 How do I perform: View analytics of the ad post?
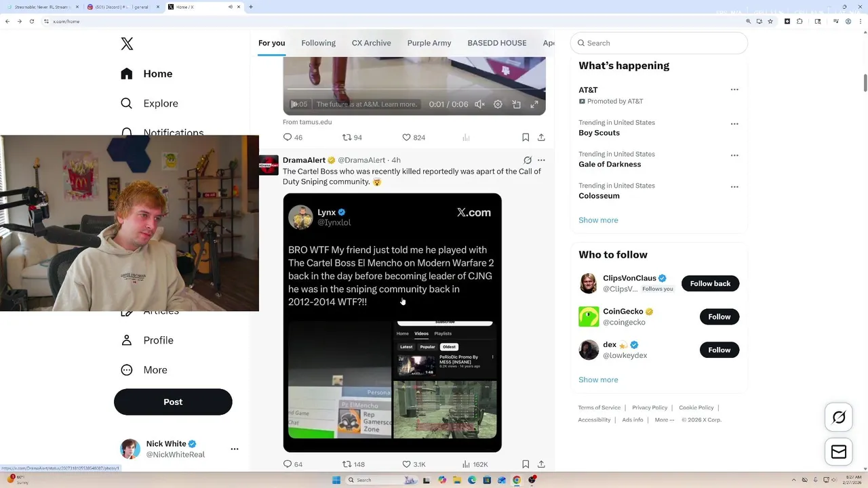point(466,137)
